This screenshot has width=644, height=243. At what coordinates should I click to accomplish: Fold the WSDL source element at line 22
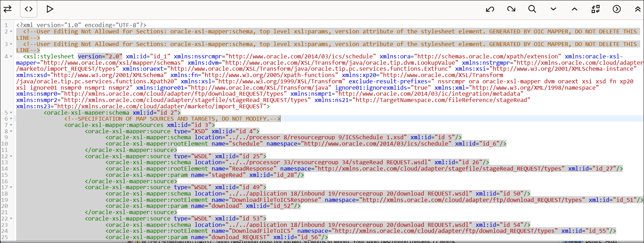(11, 219)
